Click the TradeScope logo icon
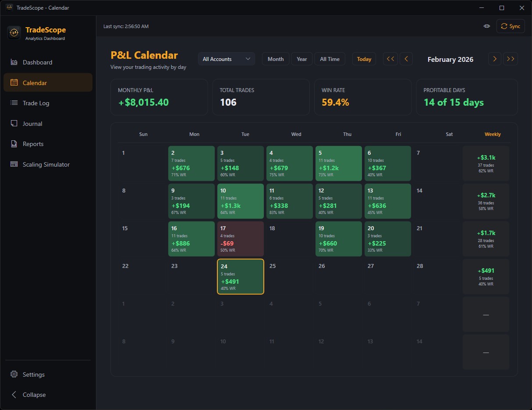The height and width of the screenshot is (410, 532). pyautogui.click(x=14, y=32)
